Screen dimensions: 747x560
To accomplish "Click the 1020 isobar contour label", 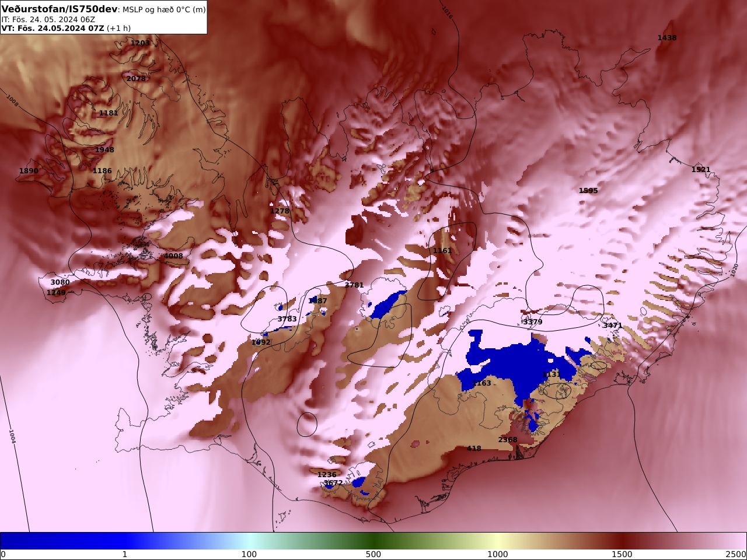I will tap(734, 269).
